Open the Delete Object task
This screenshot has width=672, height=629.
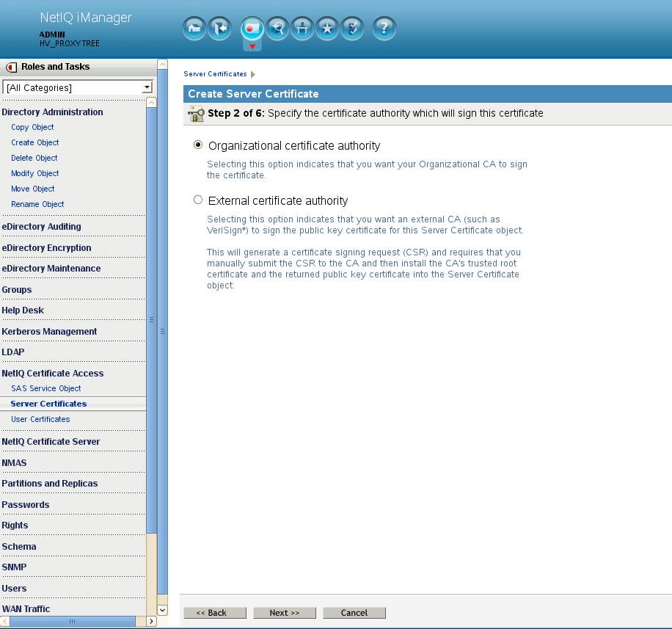click(x=34, y=159)
